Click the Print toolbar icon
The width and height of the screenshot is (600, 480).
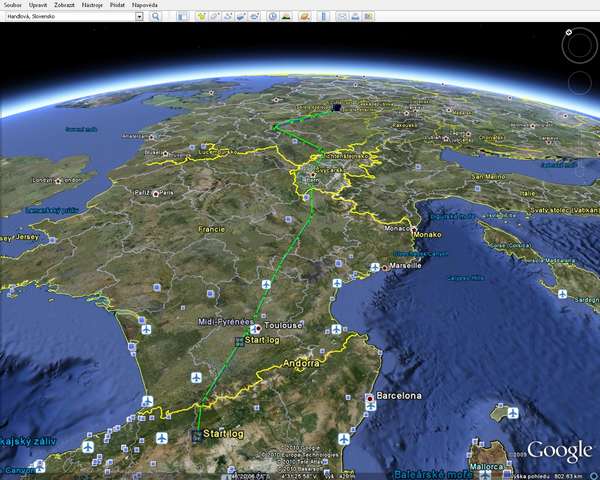(355, 16)
